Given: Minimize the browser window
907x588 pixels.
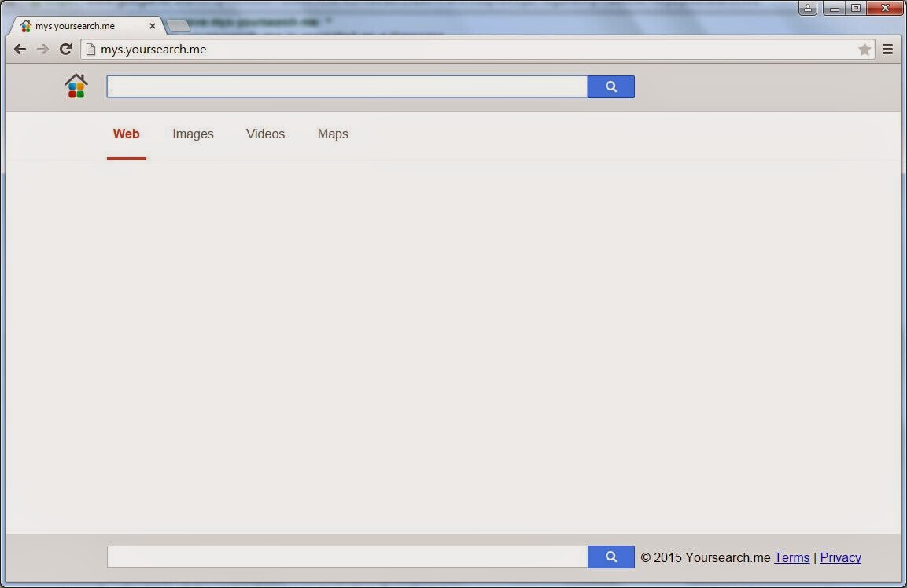Looking at the screenshot, I should pyautogui.click(x=834, y=8).
